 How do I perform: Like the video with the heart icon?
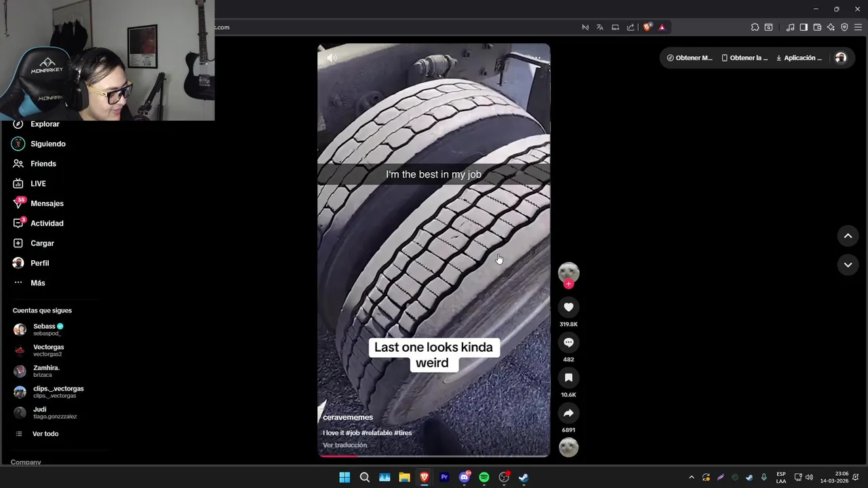(568, 307)
